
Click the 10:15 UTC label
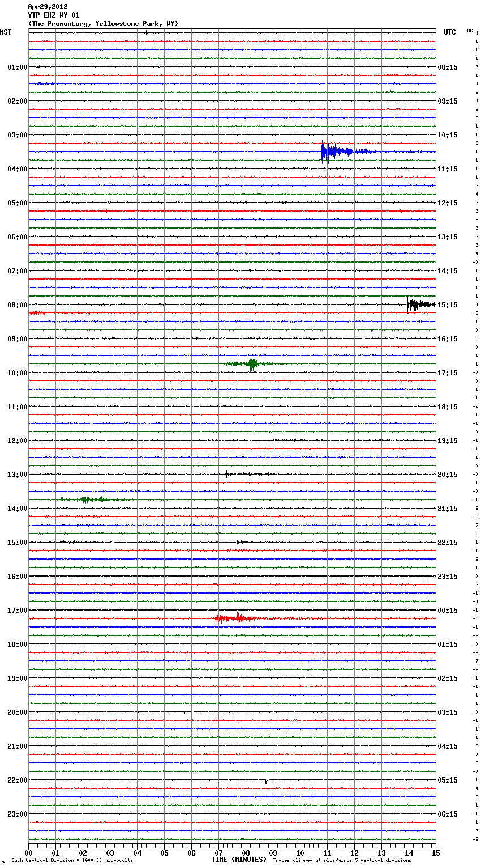(448, 135)
